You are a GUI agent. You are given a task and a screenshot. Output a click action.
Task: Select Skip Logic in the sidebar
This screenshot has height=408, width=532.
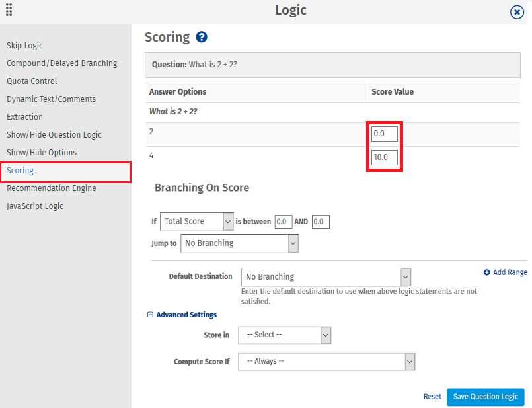click(24, 46)
